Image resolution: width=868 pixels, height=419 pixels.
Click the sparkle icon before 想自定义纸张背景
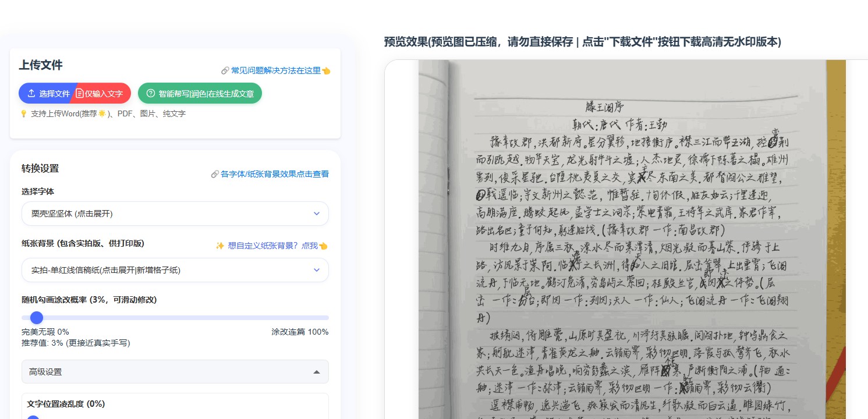220,246
